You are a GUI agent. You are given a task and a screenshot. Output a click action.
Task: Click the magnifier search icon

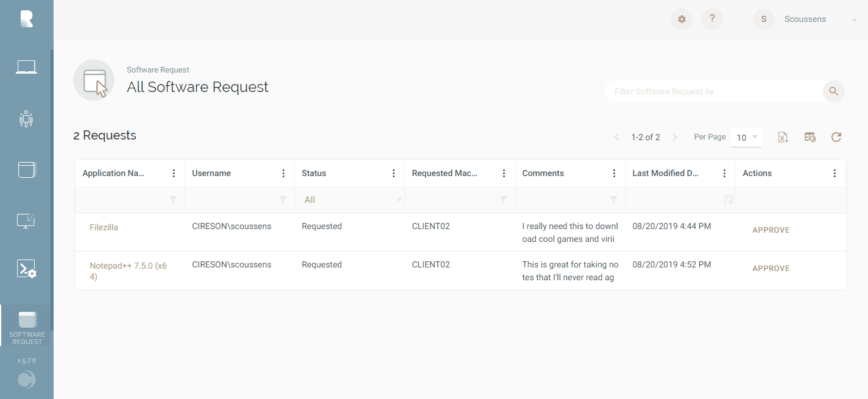pyautogui.click(x=833, y=91)
